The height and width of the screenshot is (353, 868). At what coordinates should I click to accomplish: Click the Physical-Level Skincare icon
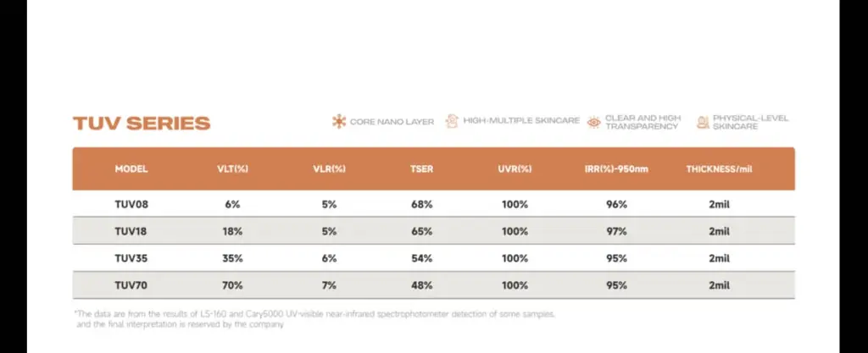(703, 123)
